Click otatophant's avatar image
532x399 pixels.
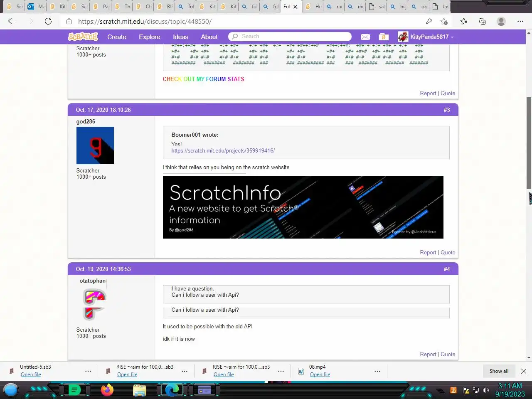(x=95, y=305)
